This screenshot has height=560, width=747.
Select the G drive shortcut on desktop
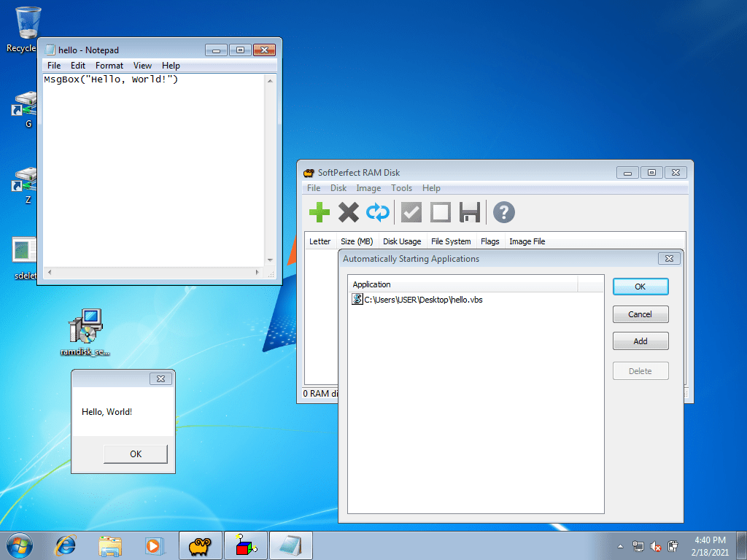(25, 111)
